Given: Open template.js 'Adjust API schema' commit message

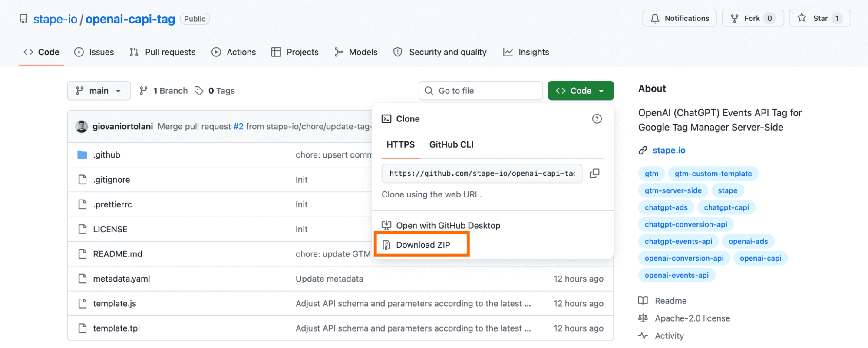Looking at the screenshot, I should (413, 303).
